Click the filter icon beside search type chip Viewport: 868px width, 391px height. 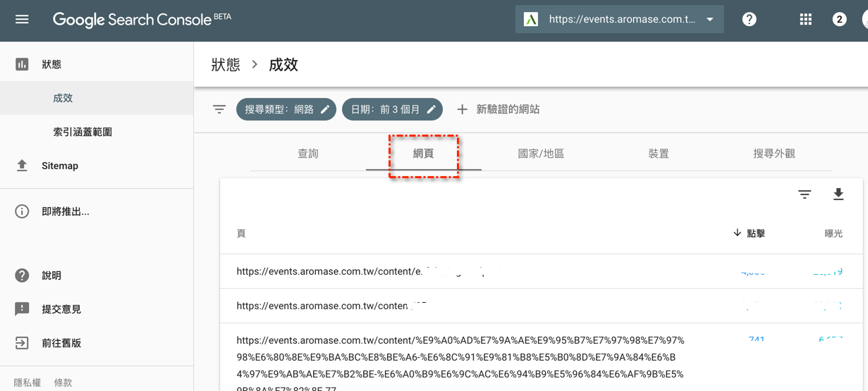(219, 109)
